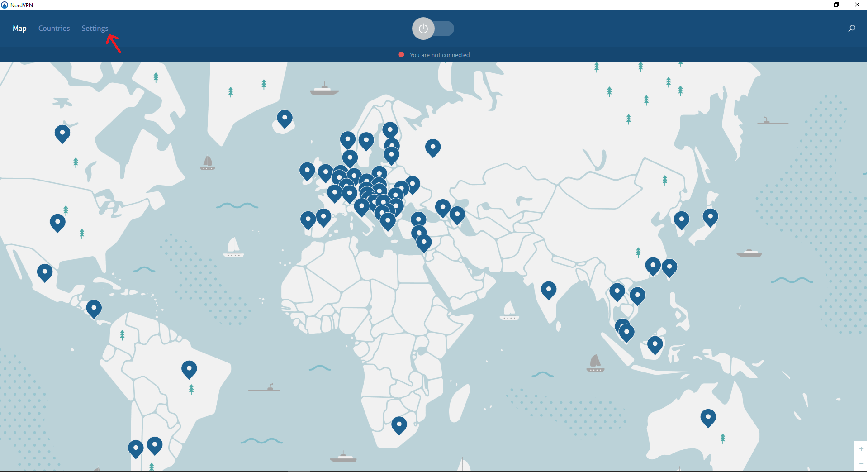This screenshot has height=472, width=868.
Task: Select the Australia server pin
Action: pos(708,418)
